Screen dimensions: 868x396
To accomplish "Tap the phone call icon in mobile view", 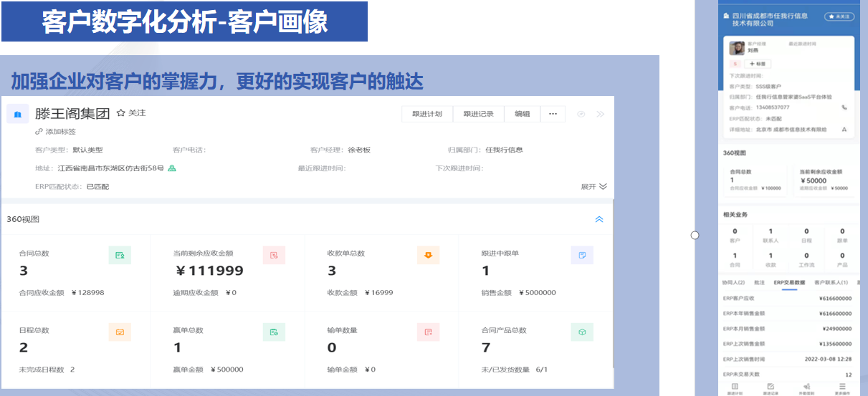I will click(x=844, y=107).
